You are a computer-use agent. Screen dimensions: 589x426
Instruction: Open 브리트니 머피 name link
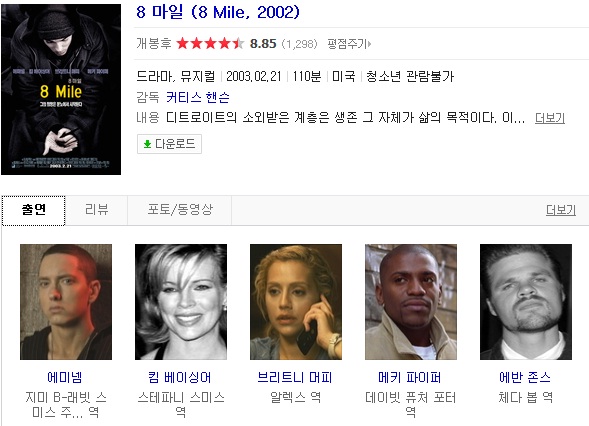coord(295,377)
